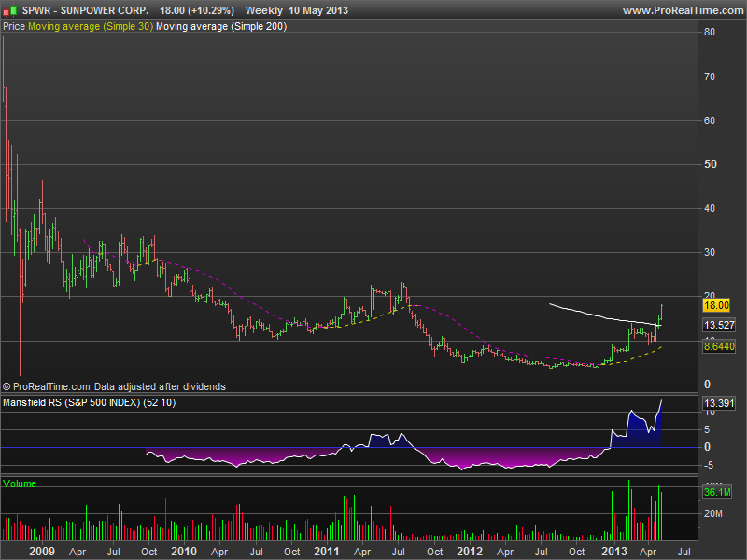Click the green Volume panel label
Screen dimensions: 747x560
[21, 483]
